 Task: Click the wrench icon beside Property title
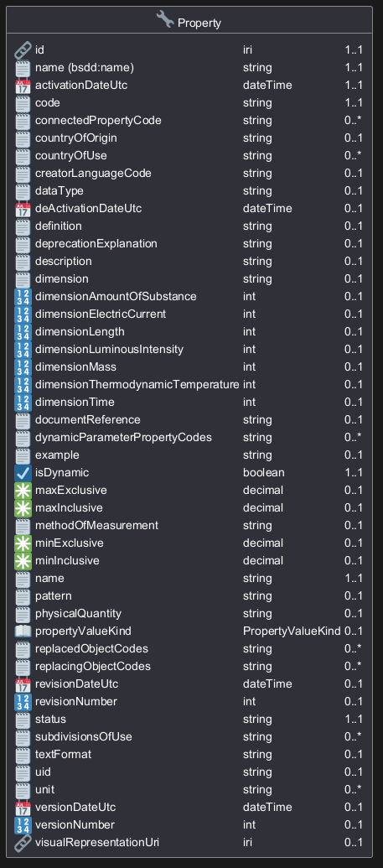click(165, 20)
